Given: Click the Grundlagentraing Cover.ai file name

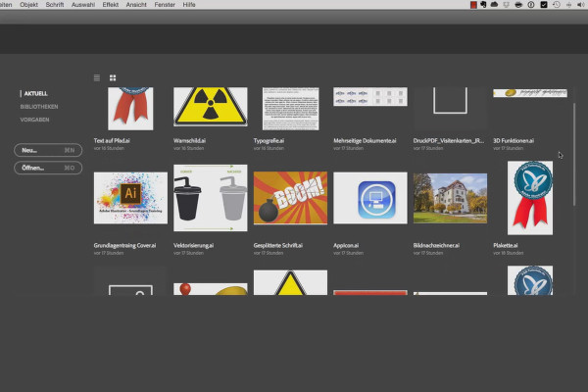Looking at the screenshot, I should pos(124,245).
